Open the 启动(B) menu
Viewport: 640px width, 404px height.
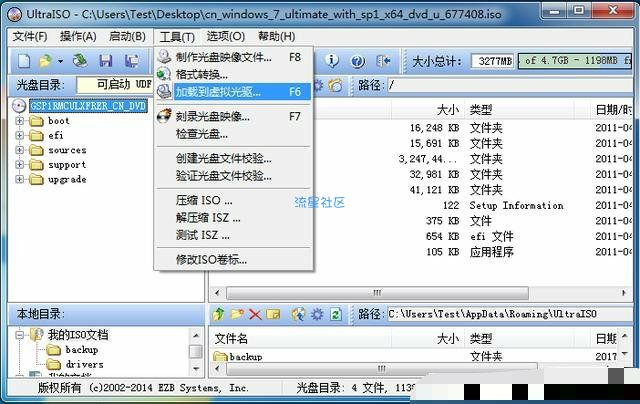127,36
